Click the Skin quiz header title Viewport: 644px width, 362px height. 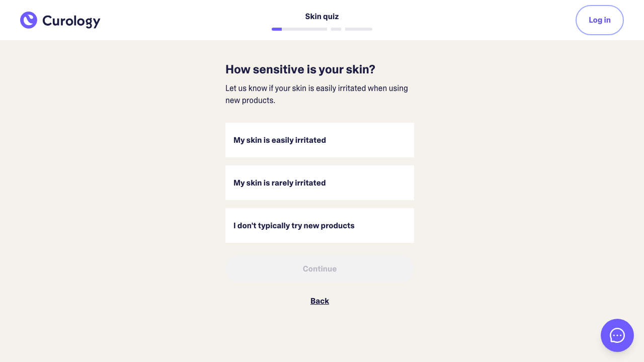coord(322,17)
